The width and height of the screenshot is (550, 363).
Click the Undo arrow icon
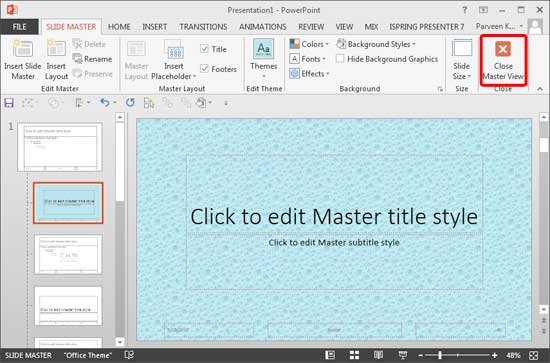click(x=105, y=103)
